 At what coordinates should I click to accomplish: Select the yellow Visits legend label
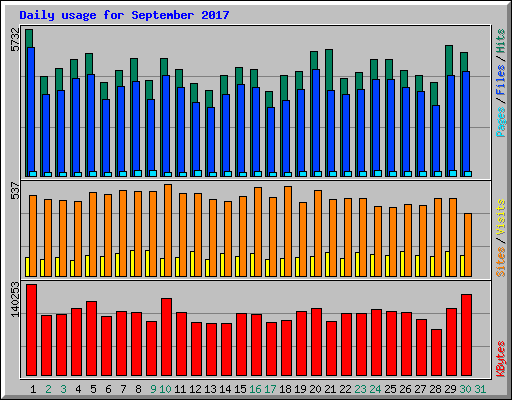[501, 217]
